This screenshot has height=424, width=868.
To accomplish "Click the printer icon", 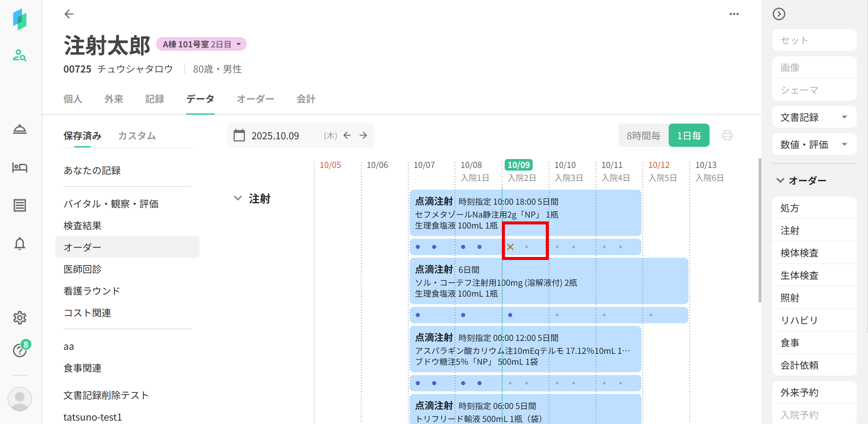I will click(x=727, y=135).
